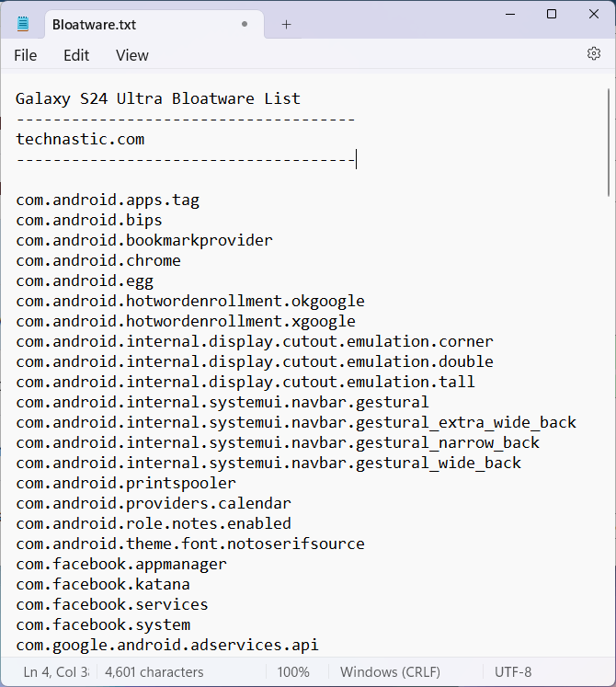Open the File menu
The width and height of the screenshot is (616, 687).
tap(26, 55)
